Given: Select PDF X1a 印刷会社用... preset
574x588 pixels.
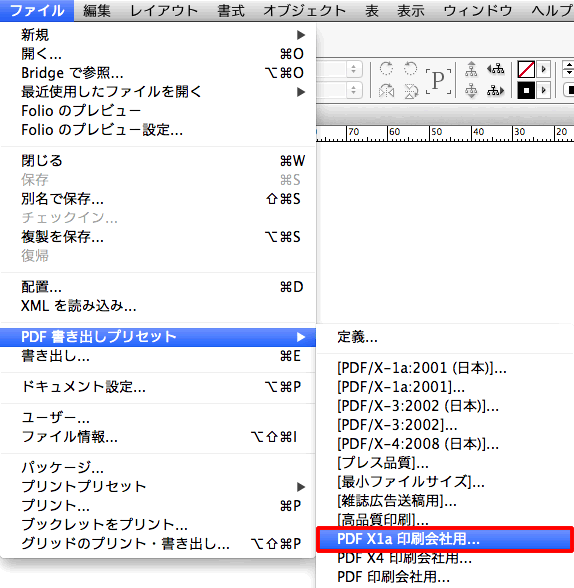Looking at the screenshot, I should (445, 539).
